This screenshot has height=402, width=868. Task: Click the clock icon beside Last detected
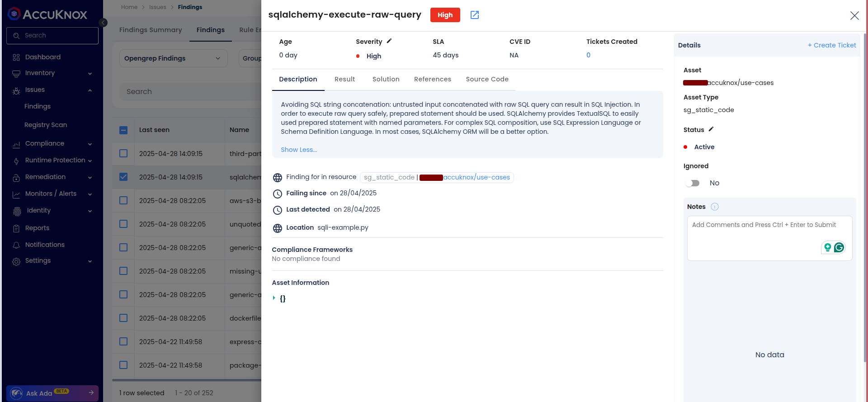tap(278, 210)
